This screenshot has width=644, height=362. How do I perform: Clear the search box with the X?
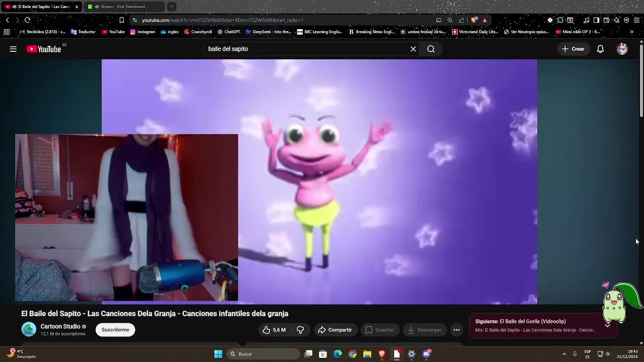coord(413,49)
